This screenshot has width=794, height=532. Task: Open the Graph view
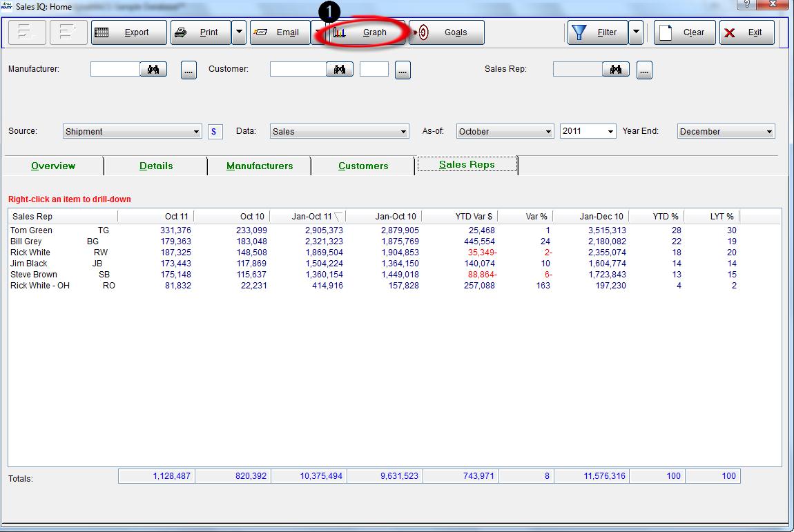pyautogui.click(x=367, y=32)
